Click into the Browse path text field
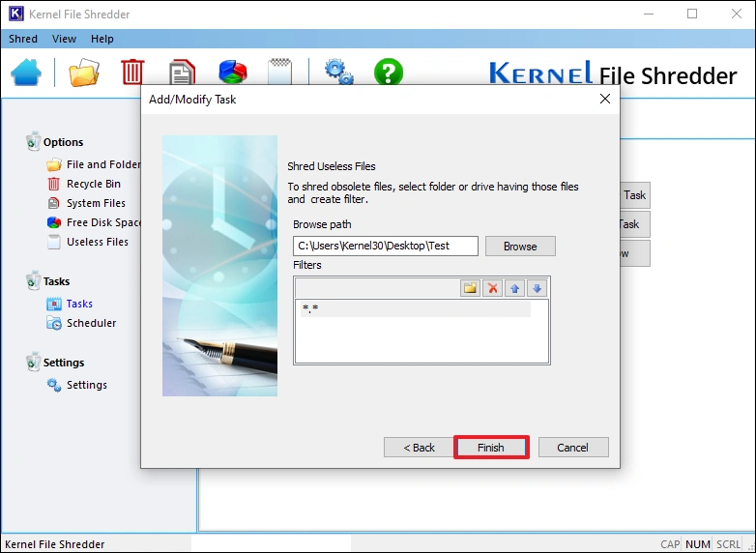 (x=385, y=246)
